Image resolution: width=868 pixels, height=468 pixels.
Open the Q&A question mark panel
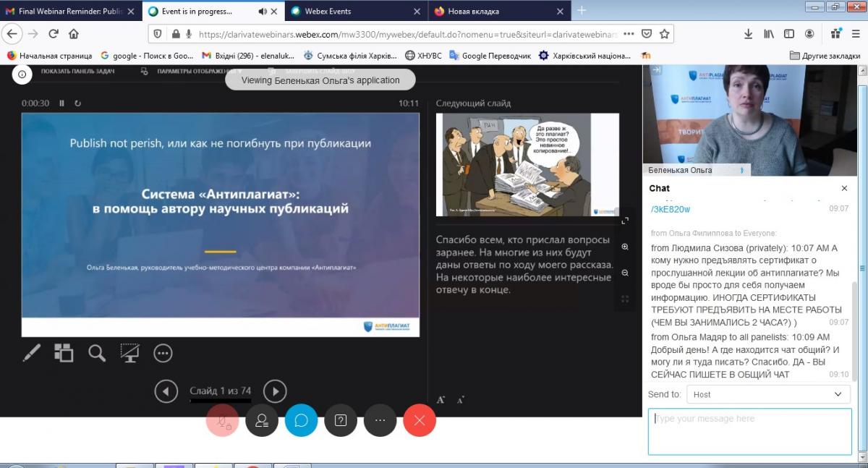(341, 420)
